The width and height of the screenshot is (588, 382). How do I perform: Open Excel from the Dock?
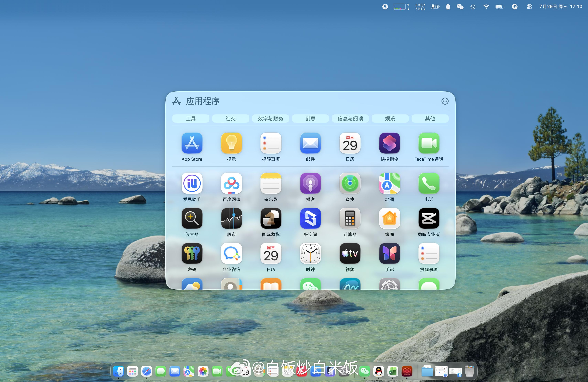[x=393, y=371]
